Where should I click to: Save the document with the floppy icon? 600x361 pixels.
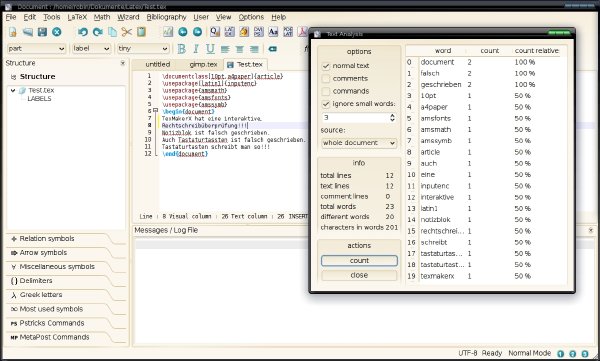[42, 32]
